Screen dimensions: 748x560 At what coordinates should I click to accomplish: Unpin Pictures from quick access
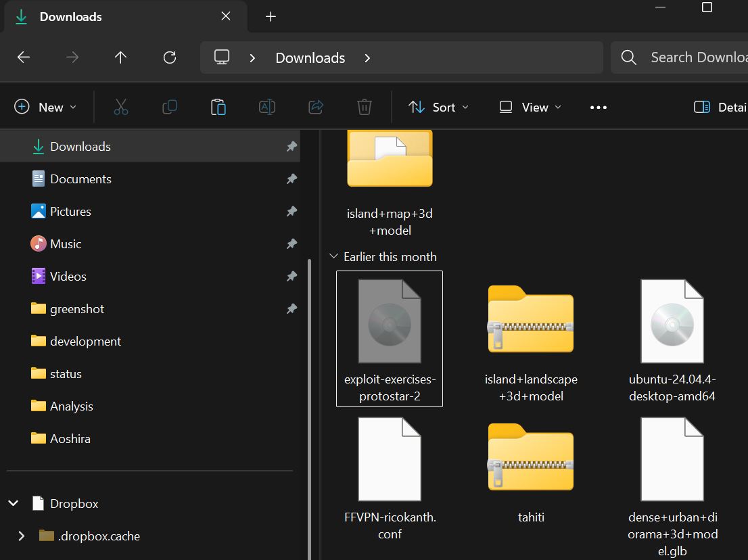(291, 211)
